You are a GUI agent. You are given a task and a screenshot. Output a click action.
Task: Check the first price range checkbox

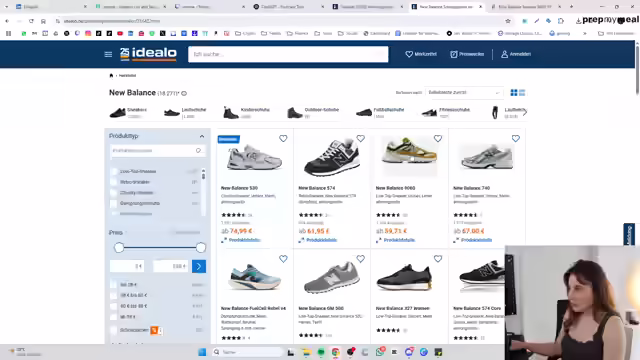click(x=114, y=284)
